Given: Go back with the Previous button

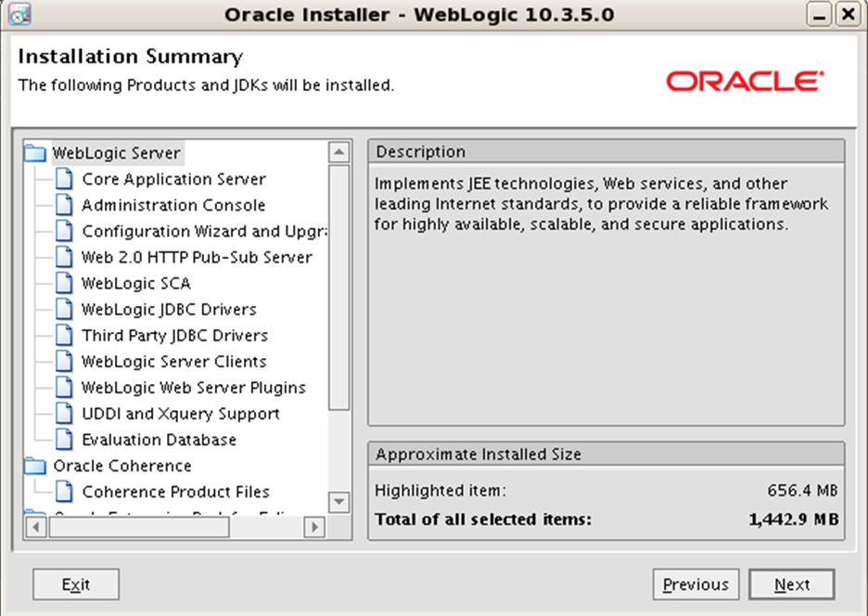Looking at the screenshot, I should (696, 584).
